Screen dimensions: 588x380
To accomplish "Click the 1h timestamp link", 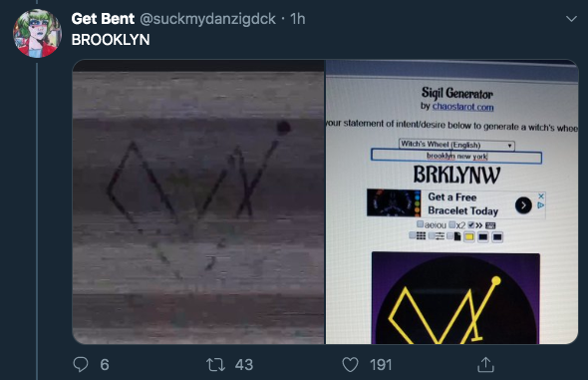I will pos(298,19).
